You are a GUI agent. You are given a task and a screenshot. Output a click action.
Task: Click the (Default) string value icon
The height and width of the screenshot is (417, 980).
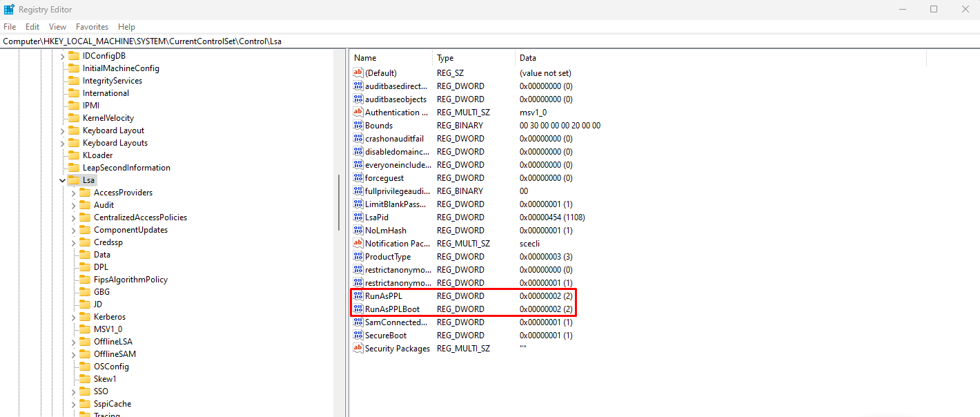(x=358, y=73)
